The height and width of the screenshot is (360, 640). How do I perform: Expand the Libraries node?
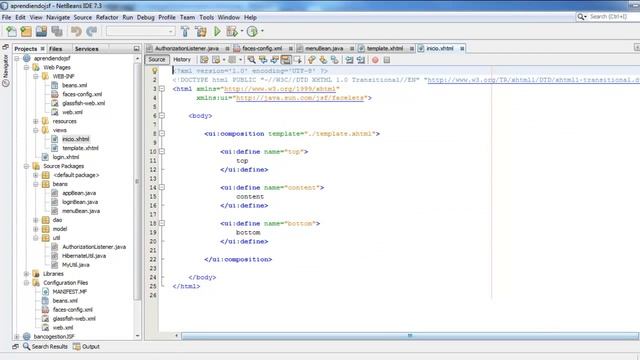27,274
